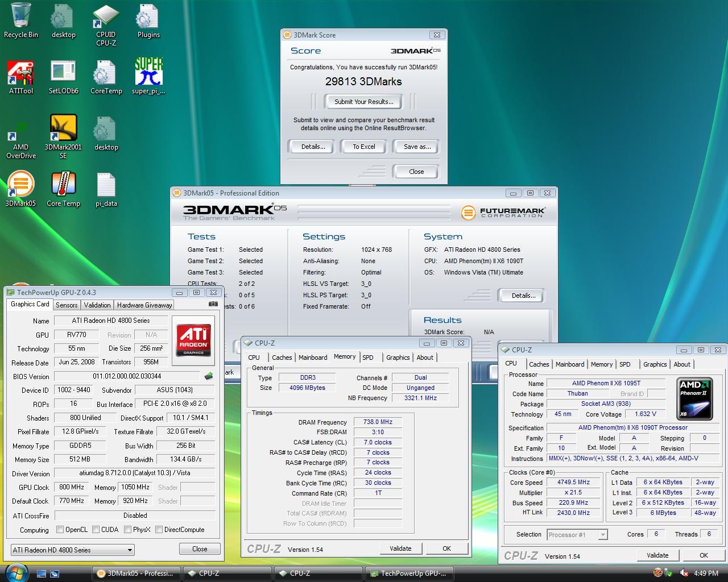Launch the Core Temp thermometer desktop icon
The height and width of the screenshot is (582, 728).
pos(63,189)
